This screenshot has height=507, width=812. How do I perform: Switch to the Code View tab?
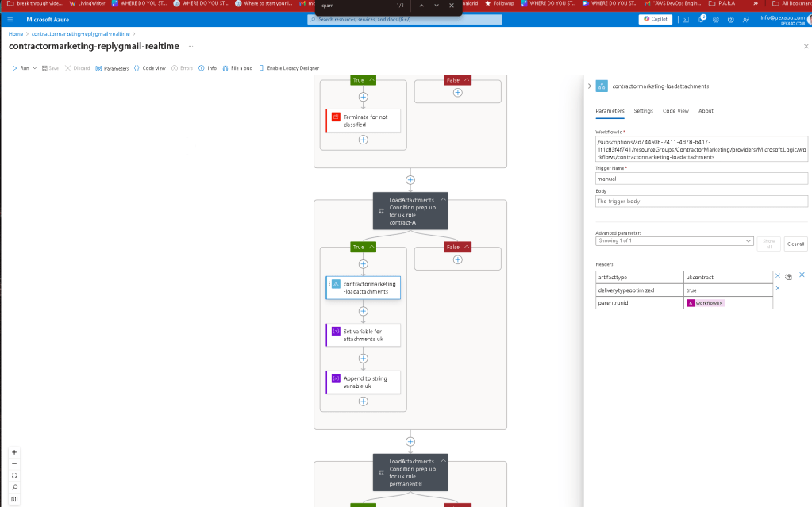[x=675, y=111]
